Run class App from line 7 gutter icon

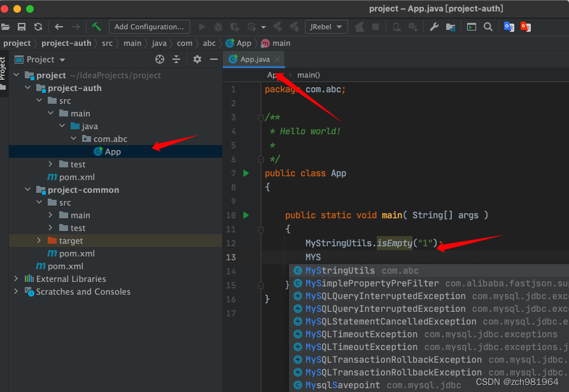246,173
